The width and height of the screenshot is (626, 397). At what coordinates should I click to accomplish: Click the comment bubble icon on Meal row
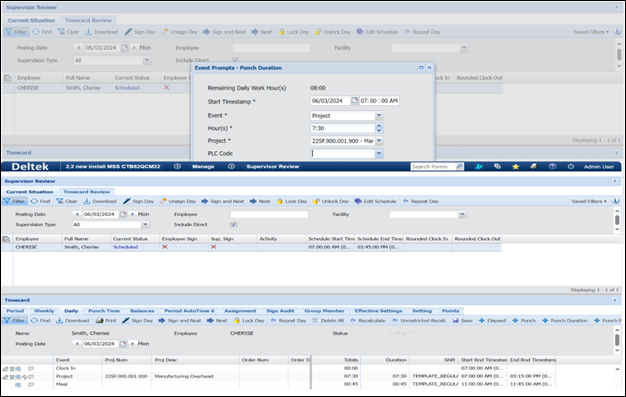coord(31,385)
